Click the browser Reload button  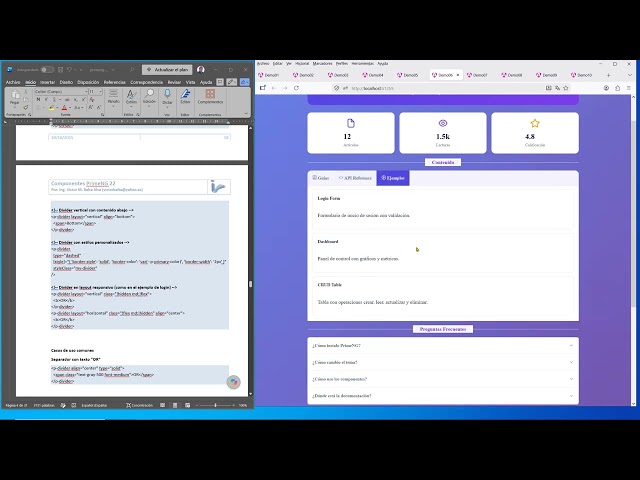coord(296,88)
